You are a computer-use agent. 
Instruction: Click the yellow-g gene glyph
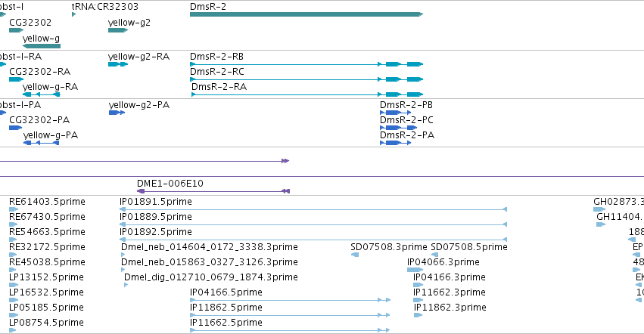tap(42, 46)
